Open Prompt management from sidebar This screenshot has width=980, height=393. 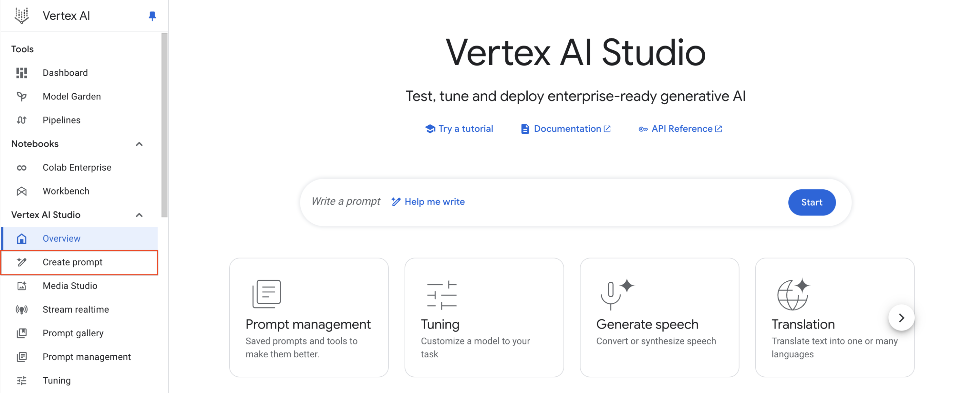pos(79,357)
